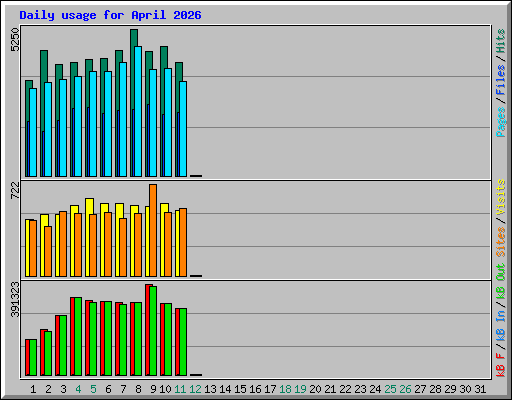
Task: Click the 722 axis value label
Action: pyautogui.click(x=15, y=191)
